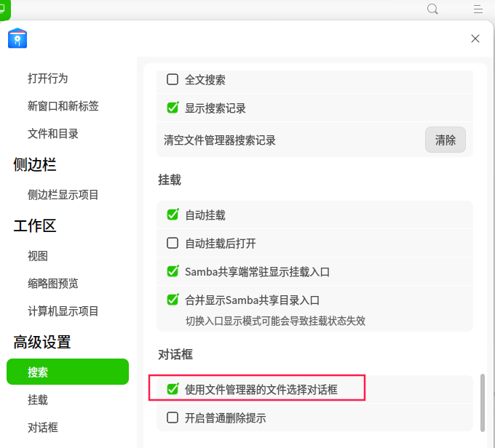
Task: Go to 新窗口和新标签 section
Action: (x=63, y=106)
